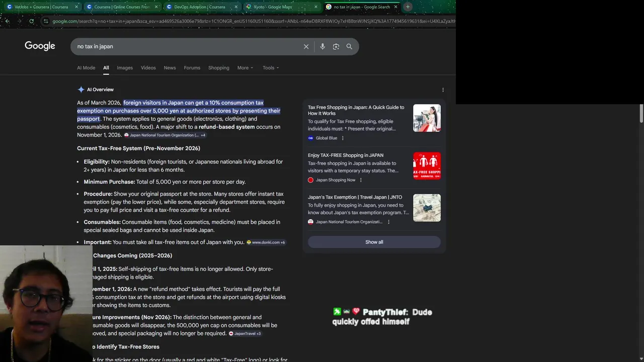This screenshot has height=362, width=644.
Task: Click the Eligibility bullet text
Action: (184, 166)
